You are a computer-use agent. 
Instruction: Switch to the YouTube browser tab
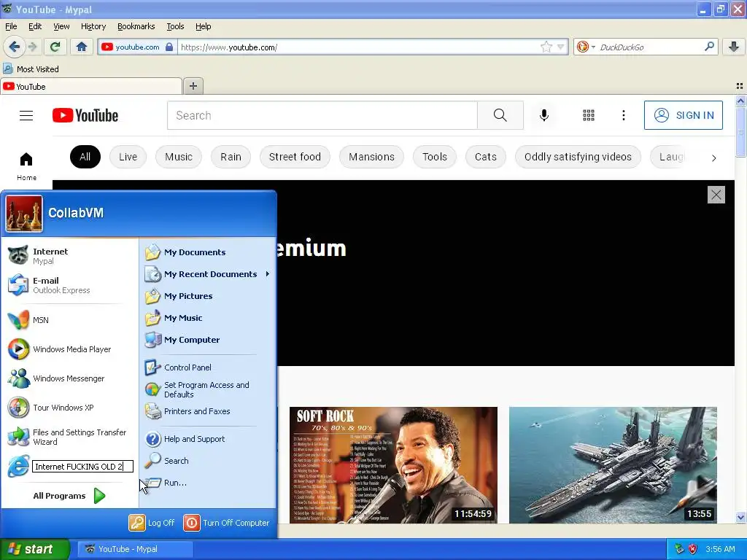[x=91, y=86]
